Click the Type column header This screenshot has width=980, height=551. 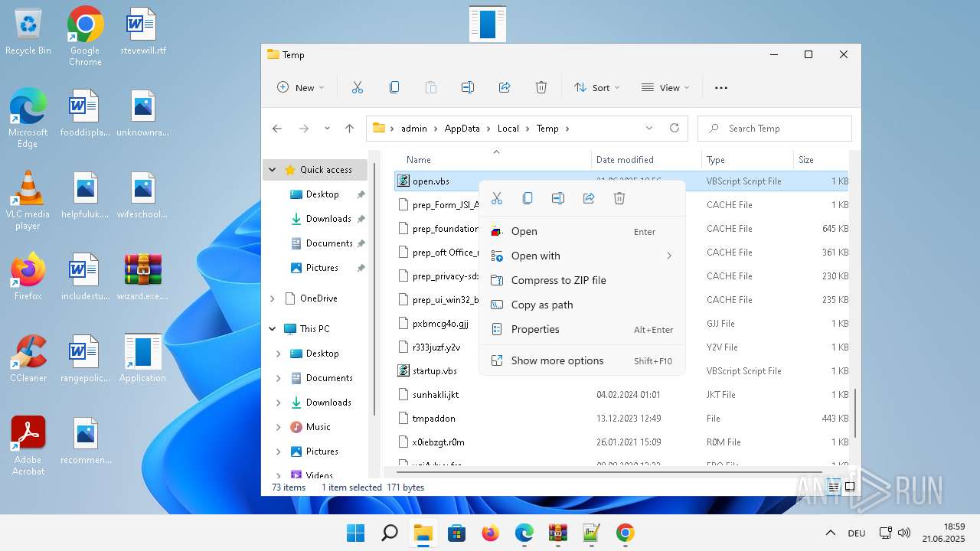coord(716,160)
